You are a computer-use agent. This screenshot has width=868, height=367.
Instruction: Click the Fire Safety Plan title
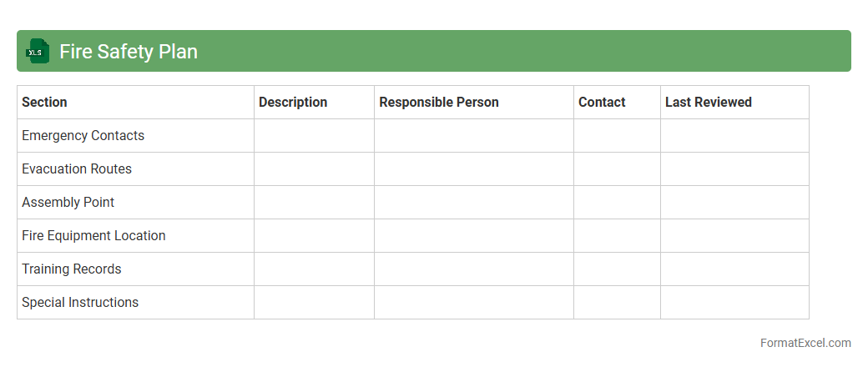129,52
